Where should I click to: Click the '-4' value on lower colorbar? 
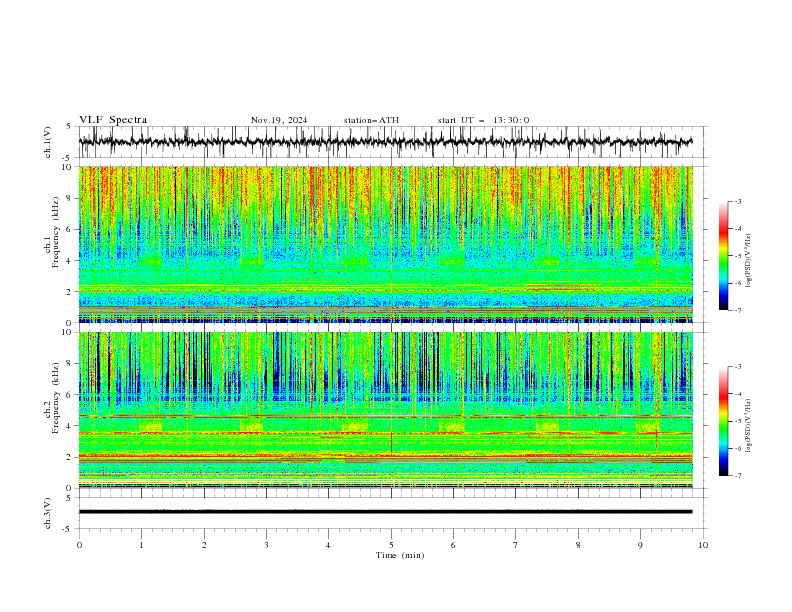[738, 394]
